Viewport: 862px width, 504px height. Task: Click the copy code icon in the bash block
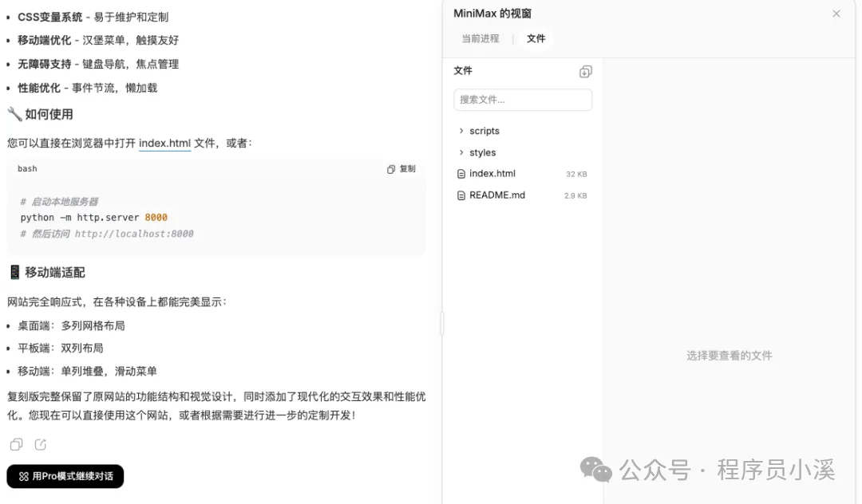pyautogui.click(x=389, y=168)
